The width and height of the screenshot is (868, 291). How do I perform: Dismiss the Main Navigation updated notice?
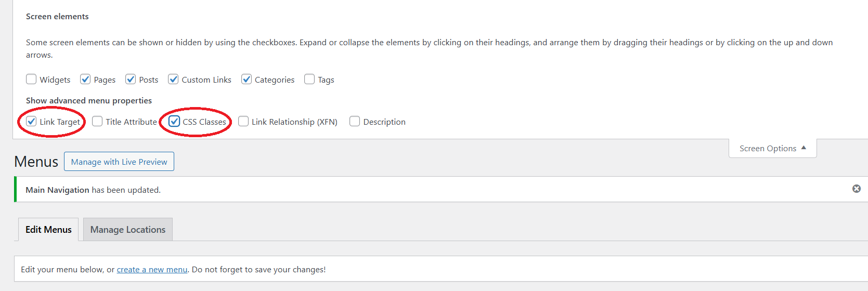tap(856, 189)
